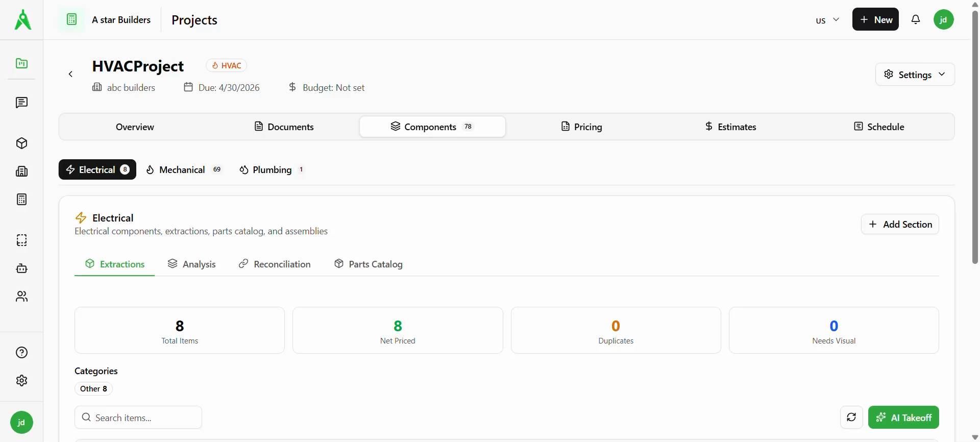Open the Reconciliation tab
Image resolution: width=980 pixels, height=442 pixels.
tap(275, 264)
